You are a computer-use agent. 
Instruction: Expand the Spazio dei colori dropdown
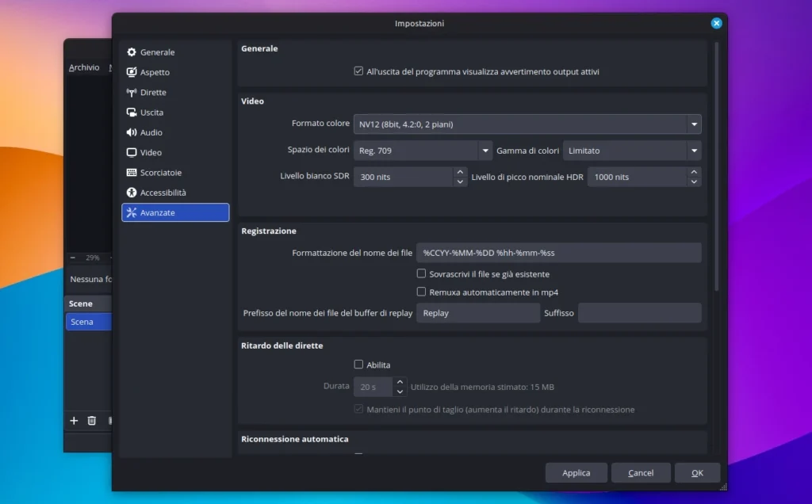click(423, 151)
